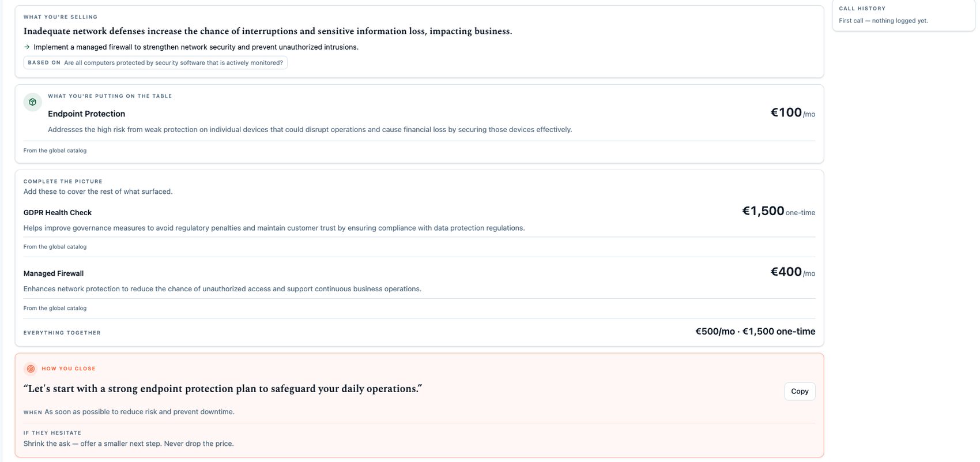This screenshot has width=980, height=462.
Task: Click 'From the global catalog' under Endpoint Protection
Action: [55, 151]
